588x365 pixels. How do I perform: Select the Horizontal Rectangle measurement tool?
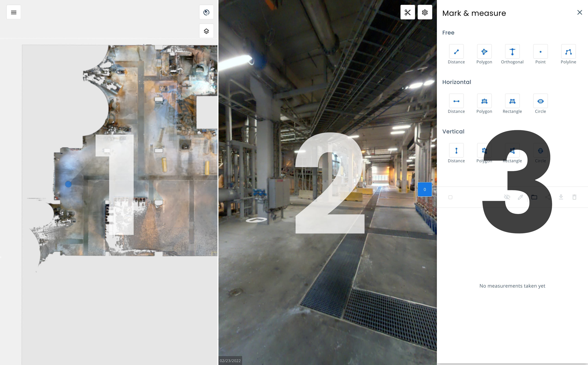(512, 101)
